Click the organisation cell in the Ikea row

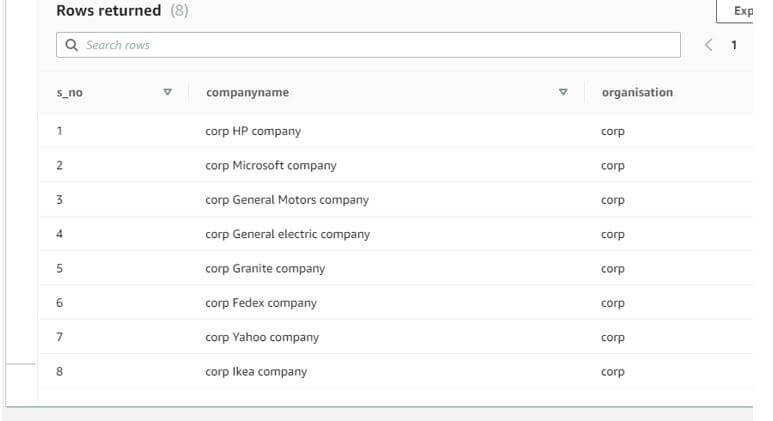point(613,372)
